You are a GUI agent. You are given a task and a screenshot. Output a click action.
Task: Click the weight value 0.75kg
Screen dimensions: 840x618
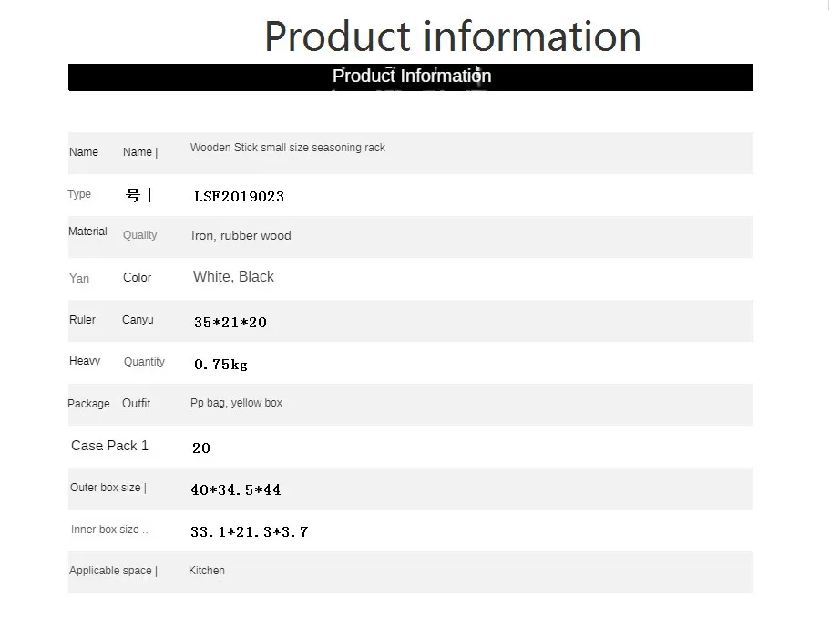pyautogui.click(x=220, y=365)
